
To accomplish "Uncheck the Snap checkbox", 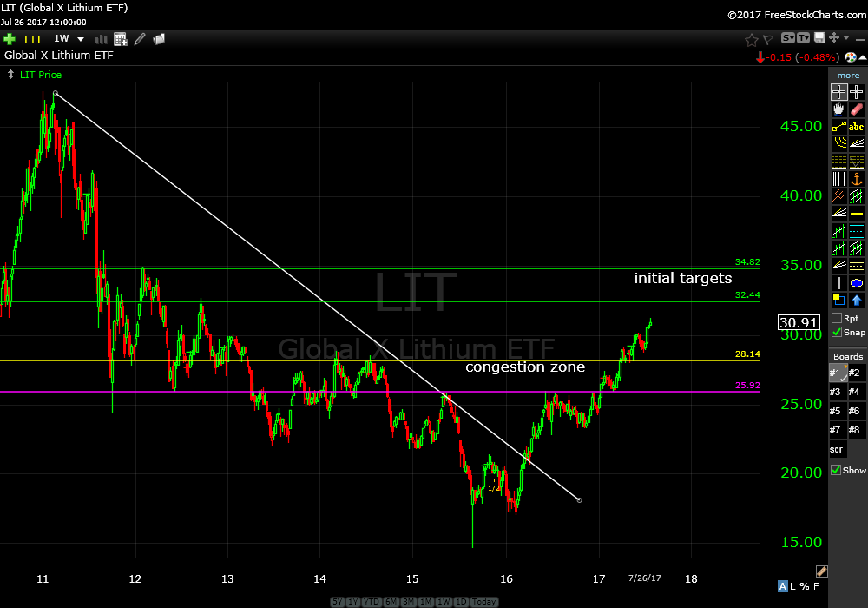I will pos(837,332).
